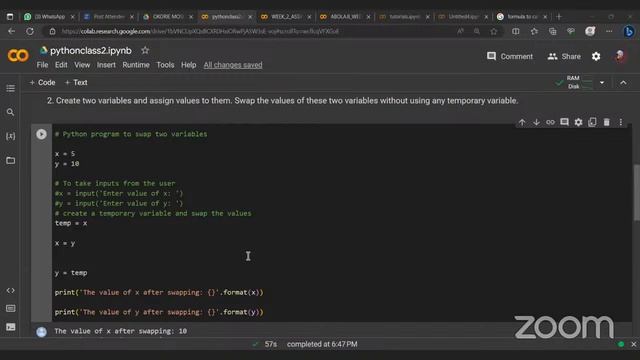The width and height of the screenshot is (640, 360).
Task: Switch to the formula browser tab
Action: pyautogui.click(x=522, y=17)
